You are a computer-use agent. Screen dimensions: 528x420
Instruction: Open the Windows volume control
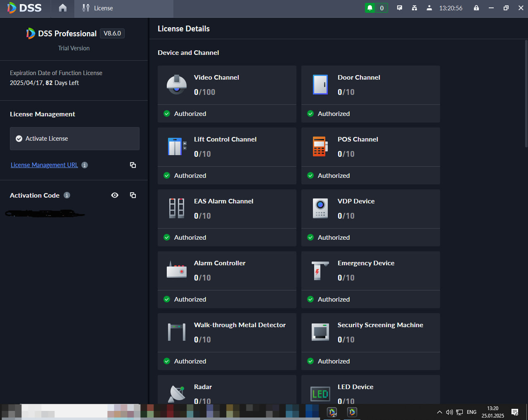point(450,412)
